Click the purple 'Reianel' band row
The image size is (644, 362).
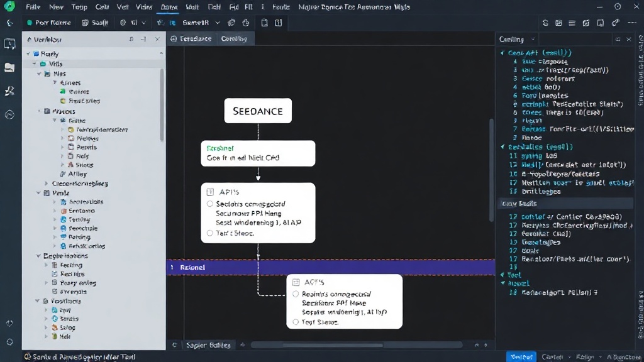(331, 267)
